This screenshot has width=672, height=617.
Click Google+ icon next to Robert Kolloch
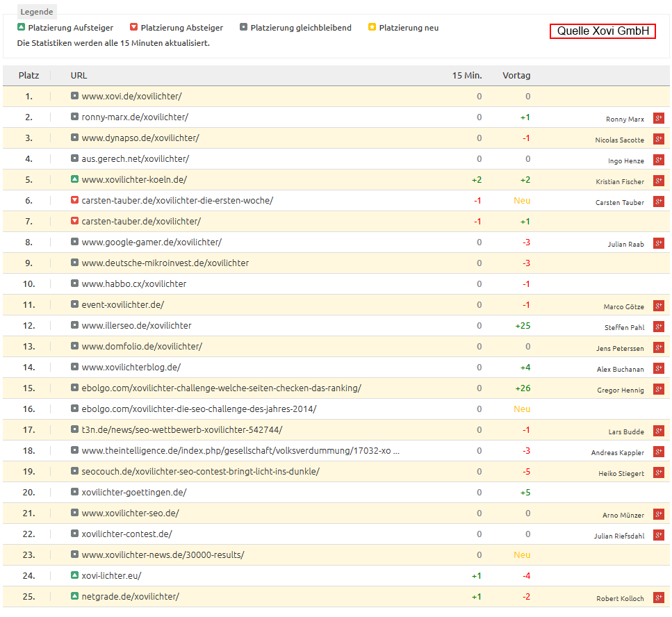point(658,598)
